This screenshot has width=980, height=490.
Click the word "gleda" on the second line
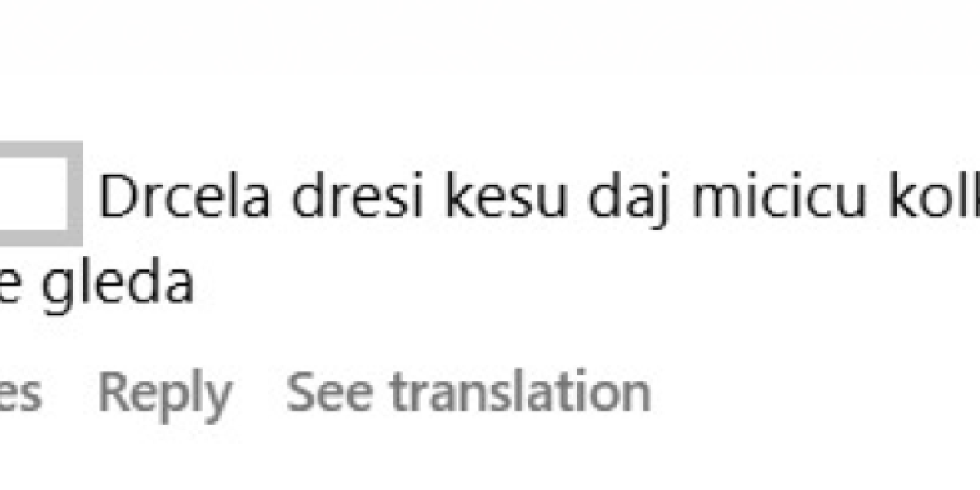point(118,284)
